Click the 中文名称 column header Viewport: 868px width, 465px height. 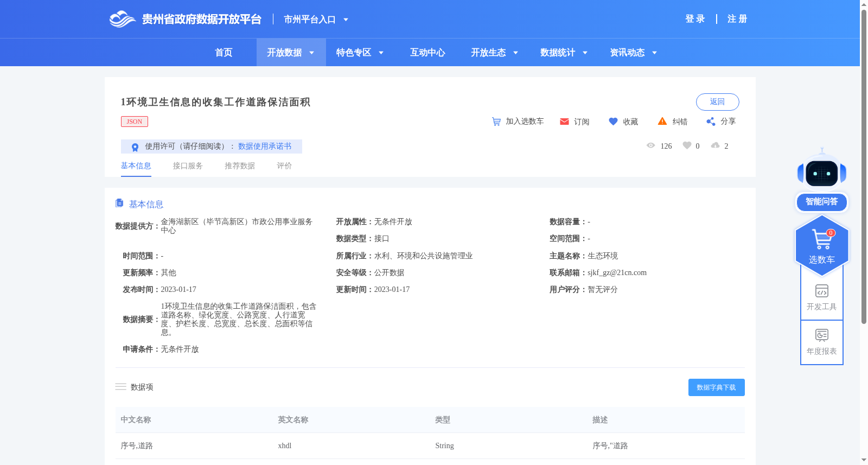click(136, 420)
